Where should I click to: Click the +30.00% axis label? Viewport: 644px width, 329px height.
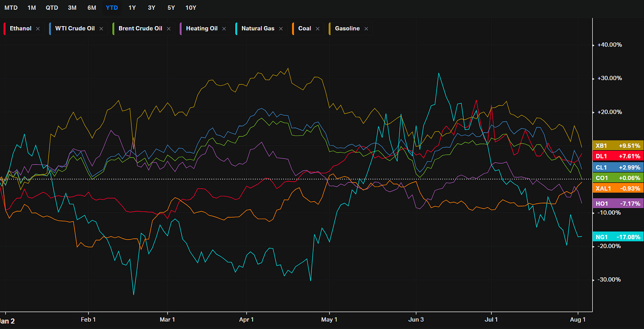(x=609, y=78)
